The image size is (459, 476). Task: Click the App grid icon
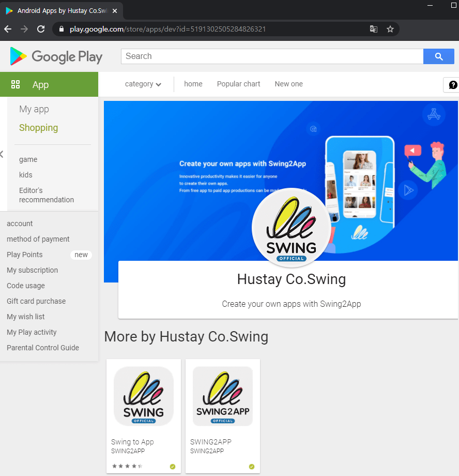pos(16,84)
